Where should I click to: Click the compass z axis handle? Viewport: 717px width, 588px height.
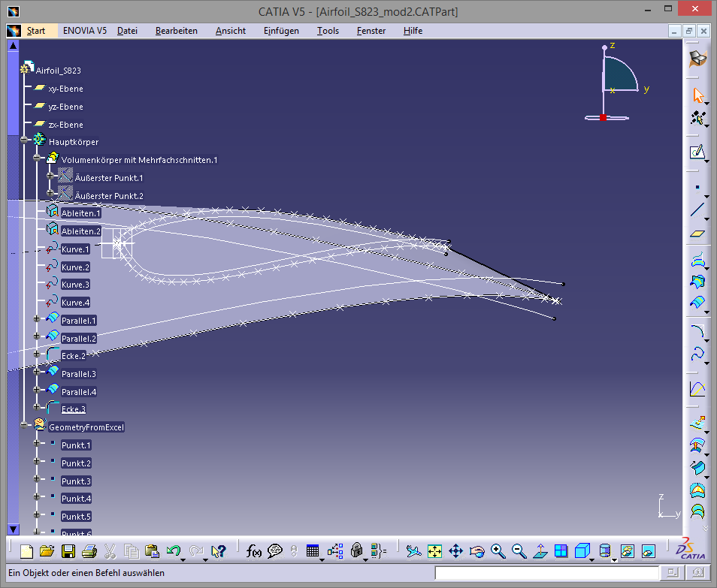click(x=604, y=47)
